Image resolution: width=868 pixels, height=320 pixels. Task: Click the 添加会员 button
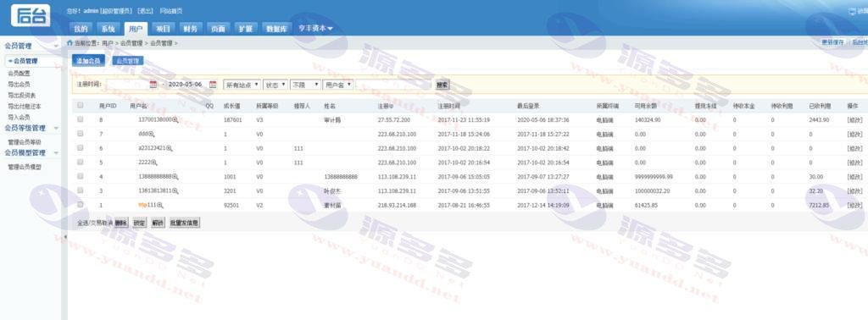(x=88, y=61)
